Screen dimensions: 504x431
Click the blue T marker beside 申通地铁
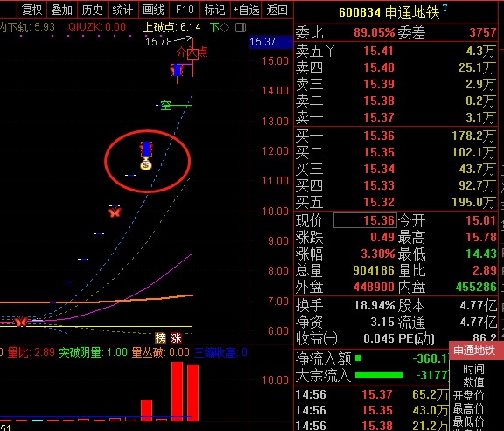pyautogui.click(x=444, y=8)
